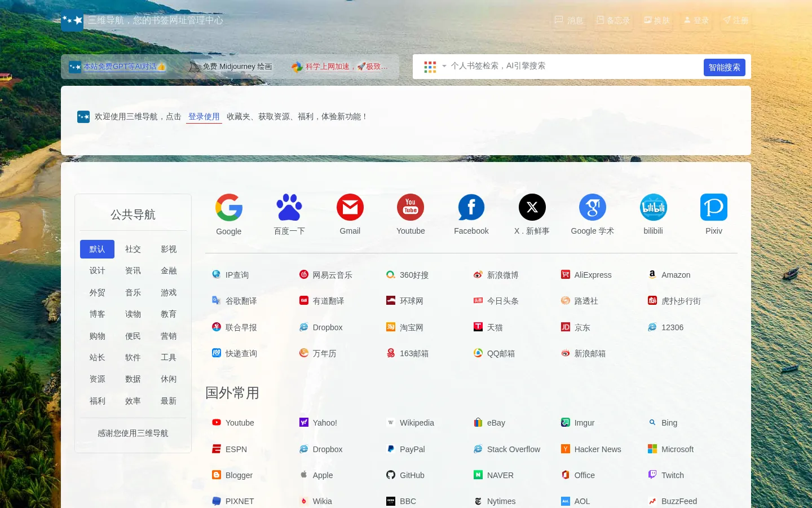Image resolution: width=812 pixels, height=508 pixels.
Task: Open the Youtube round red icon
Action: tap(411, 207)
